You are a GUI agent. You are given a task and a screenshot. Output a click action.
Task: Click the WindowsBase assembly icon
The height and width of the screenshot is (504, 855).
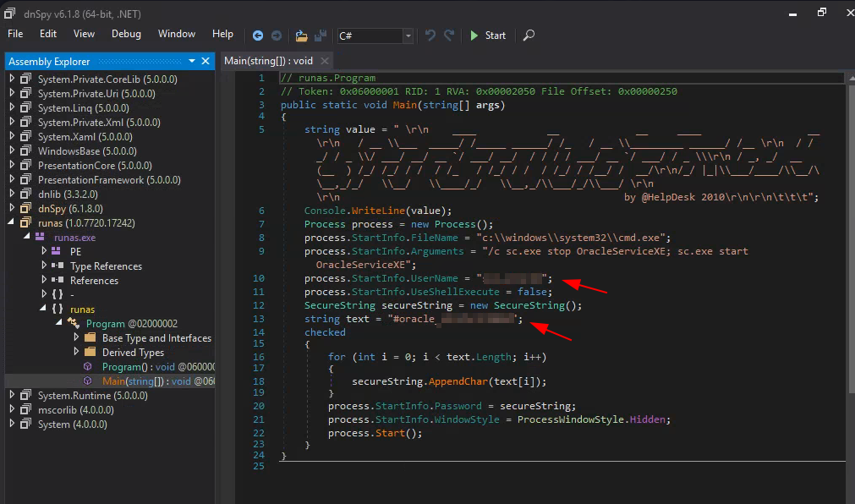pyautogui.click(x=25, y=151)
